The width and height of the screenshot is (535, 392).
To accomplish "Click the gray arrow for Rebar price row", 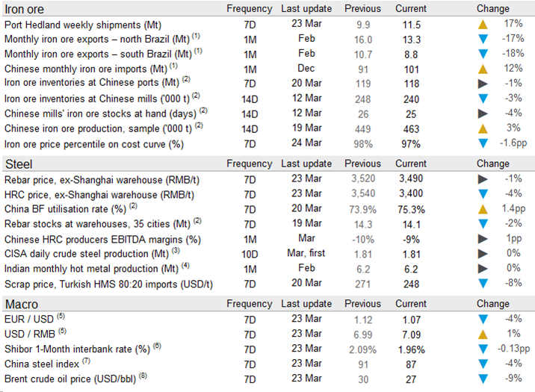I will (x=483, y=179).
